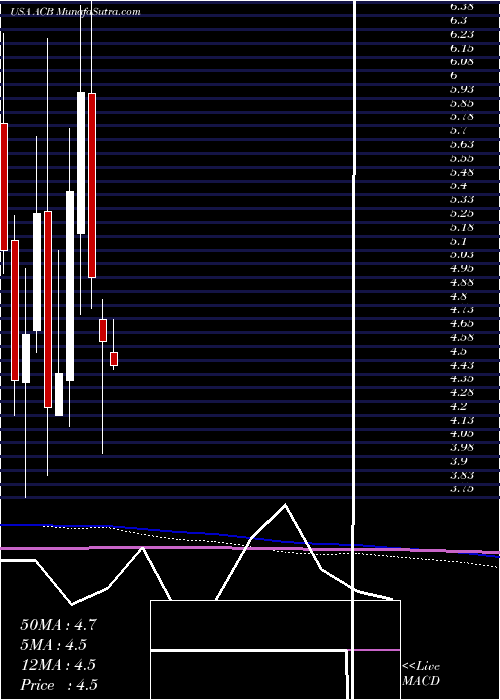The width and height of the screenshot is (500, 700).
Task: Select the 5MA : 4.5 label
Action: (54, 645)
